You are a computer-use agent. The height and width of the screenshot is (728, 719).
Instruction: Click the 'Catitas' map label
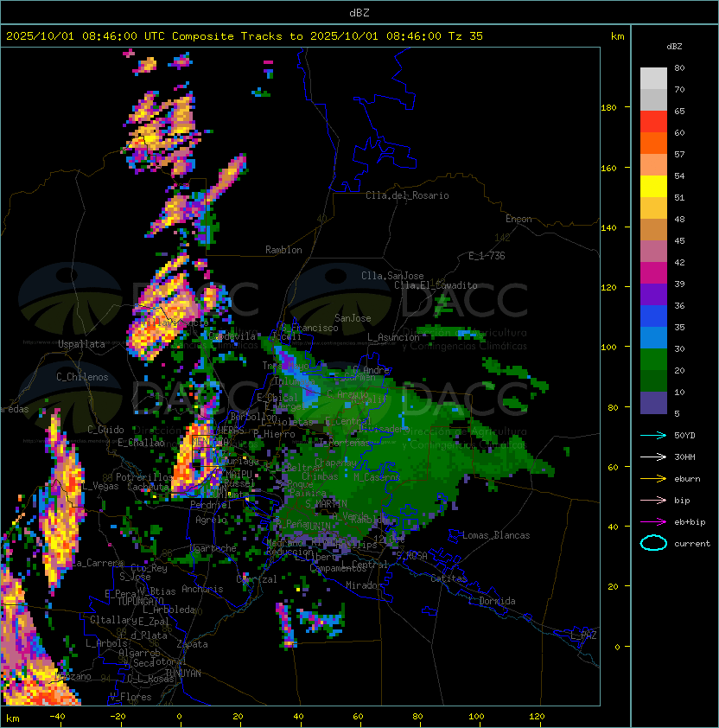tap(449, 578)
